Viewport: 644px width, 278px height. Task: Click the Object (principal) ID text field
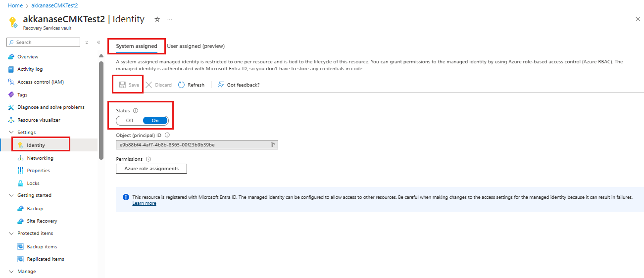coord(197,145)
